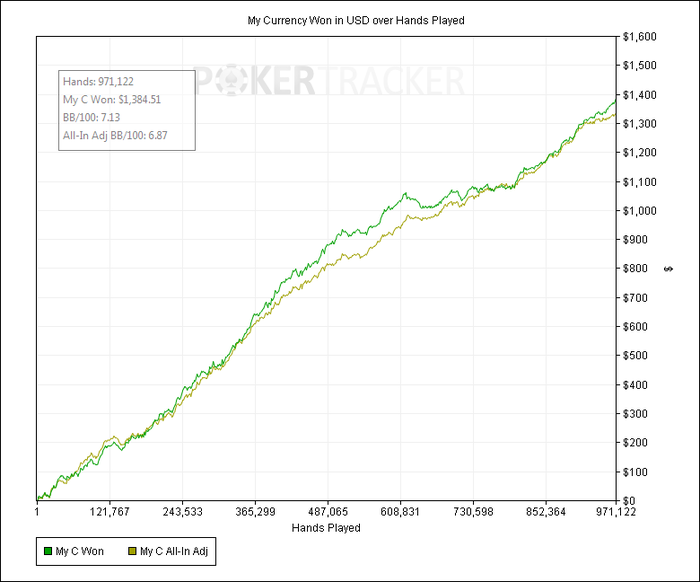
Task: Click the Hands Played axis label
Action: pyautogui.click(x=326, y=528)
